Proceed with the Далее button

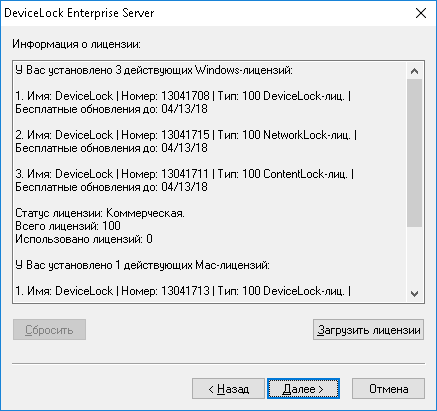click(303, 389)
